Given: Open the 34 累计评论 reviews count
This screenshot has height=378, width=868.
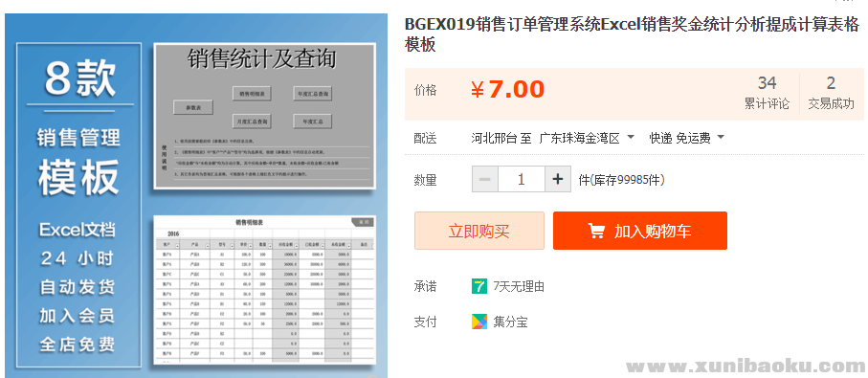Looking at the screenshot, I should pos(767,93).
